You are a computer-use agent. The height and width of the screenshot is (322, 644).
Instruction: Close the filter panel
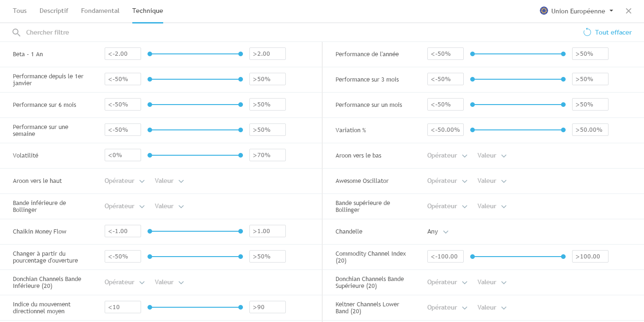(628, 11)
